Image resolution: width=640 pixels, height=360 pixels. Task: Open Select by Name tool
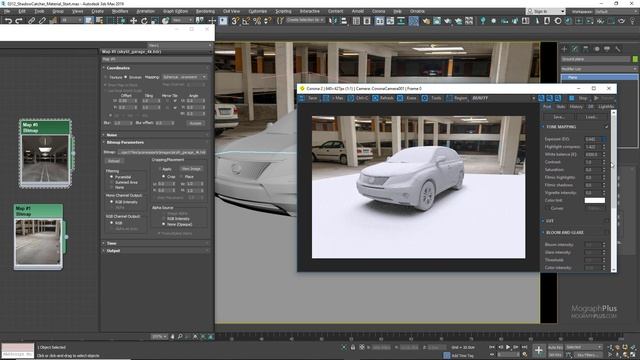coord(99,20)
